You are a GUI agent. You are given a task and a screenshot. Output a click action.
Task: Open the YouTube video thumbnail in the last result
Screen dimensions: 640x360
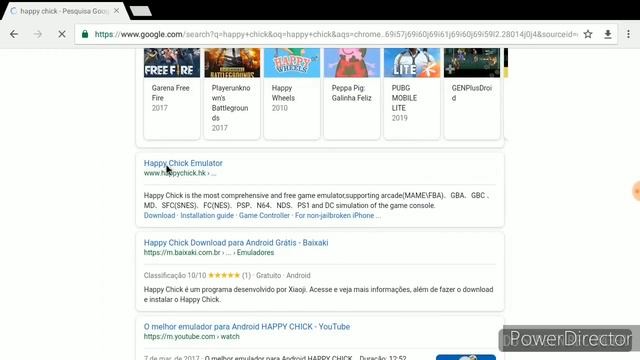(x=466, y=357)
